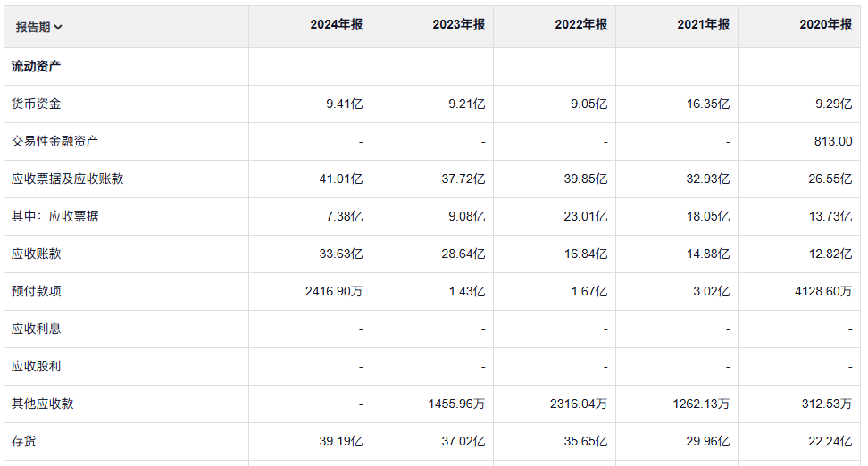The image size is (868, 466).
Task: Click the 16.35亿 货币资金 cell
Action: point(708,104)
